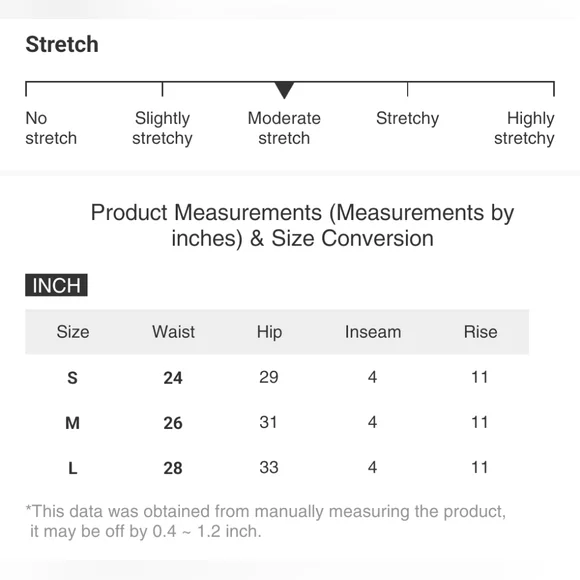Viewport: 580px width, 580px height.
Task: Click the Slightly stretchy scale label
Action: click(x=162, y=128)
